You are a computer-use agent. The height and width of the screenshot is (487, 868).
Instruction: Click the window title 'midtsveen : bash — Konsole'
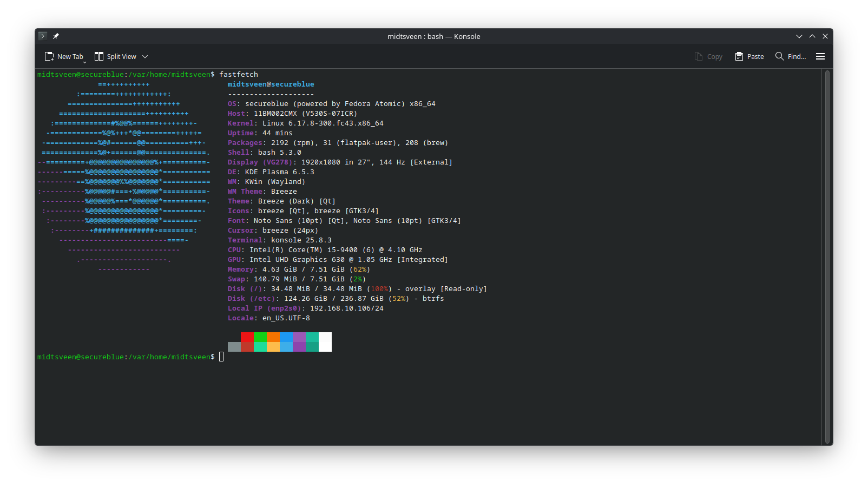click(x=433, y=36)
